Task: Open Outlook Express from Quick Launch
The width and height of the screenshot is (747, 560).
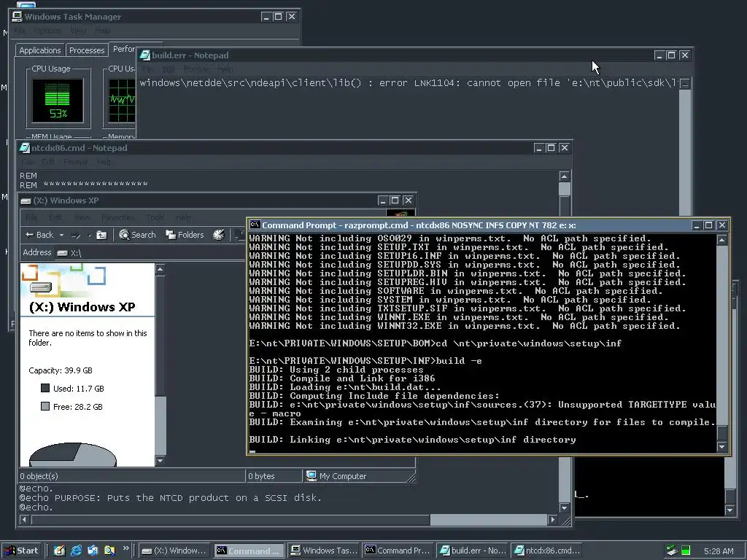Action: pos(93,551)
